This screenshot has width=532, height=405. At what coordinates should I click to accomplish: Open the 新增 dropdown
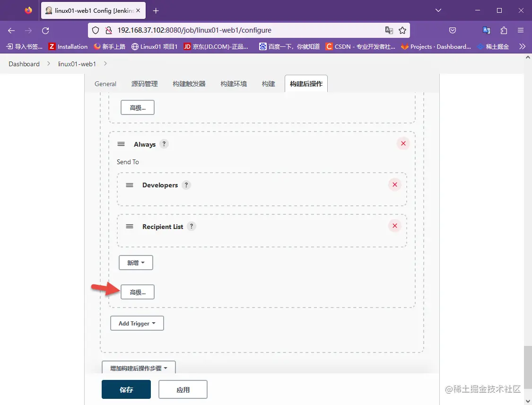(136, 263)
